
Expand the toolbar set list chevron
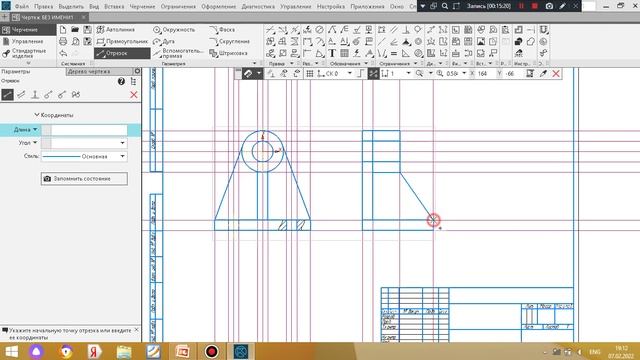pyautogui.click(x=28, y=63)
